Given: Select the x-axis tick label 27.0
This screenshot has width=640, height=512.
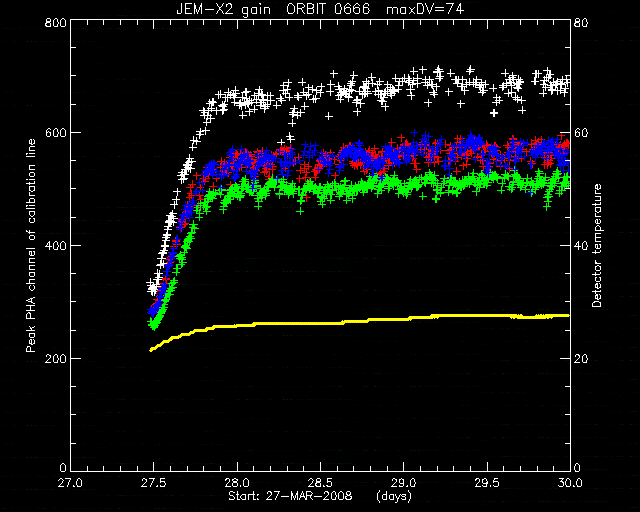Looking at the screenshot, I should [x=71, y=483].
